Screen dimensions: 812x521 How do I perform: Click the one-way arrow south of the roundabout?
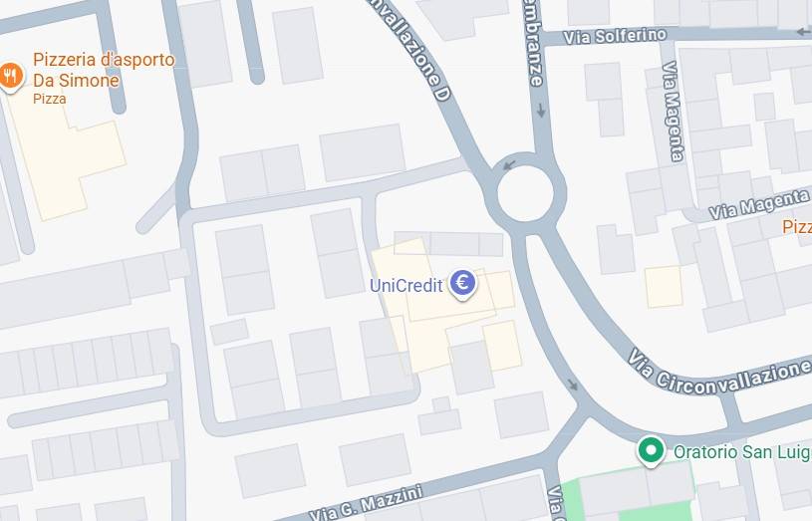pyautogui.click(x=573, y=385)
